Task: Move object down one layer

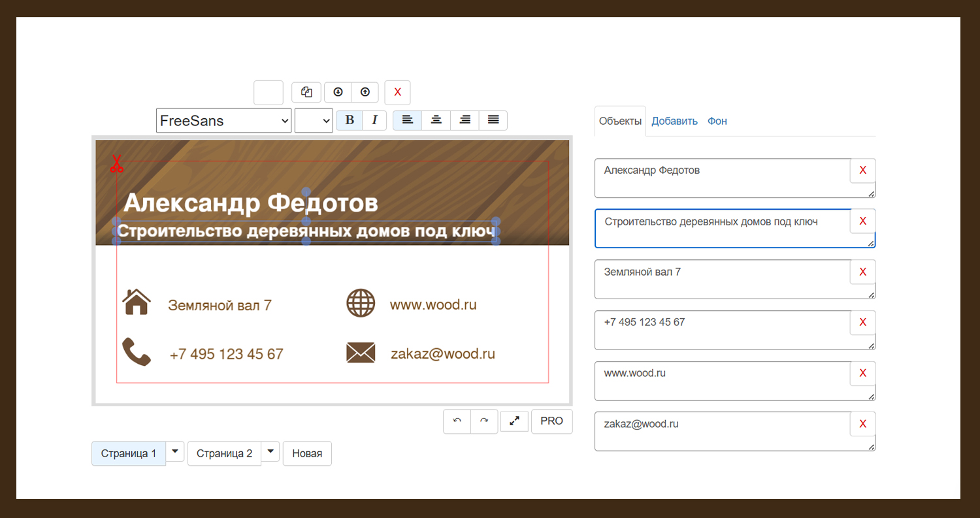Action: pyautogui.click(x=338, y=92)
